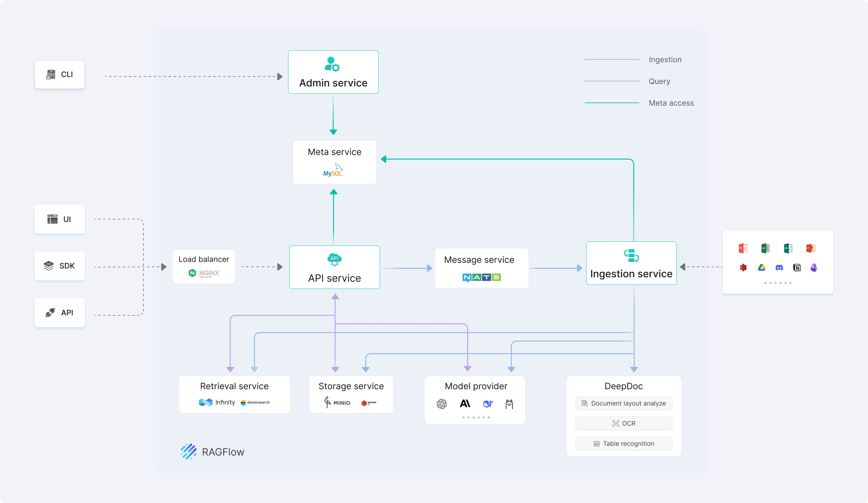Click the OpenAI logo in Model provider
The image size is (868, 503).
coord(442,404)
